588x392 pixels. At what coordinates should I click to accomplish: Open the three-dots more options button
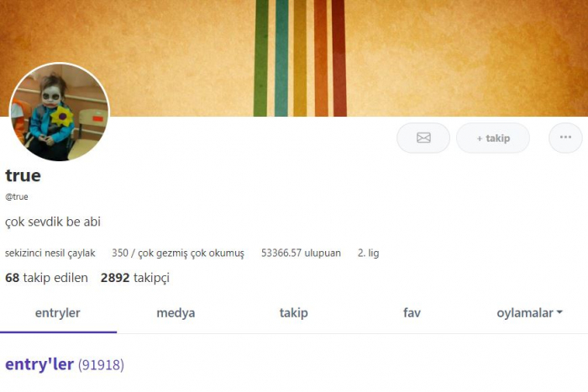tap(565, 138)
